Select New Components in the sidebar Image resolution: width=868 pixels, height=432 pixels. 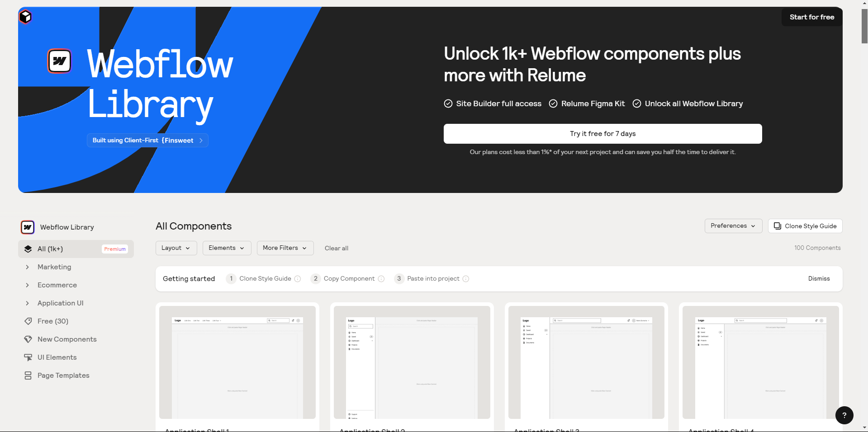[76, 339]
